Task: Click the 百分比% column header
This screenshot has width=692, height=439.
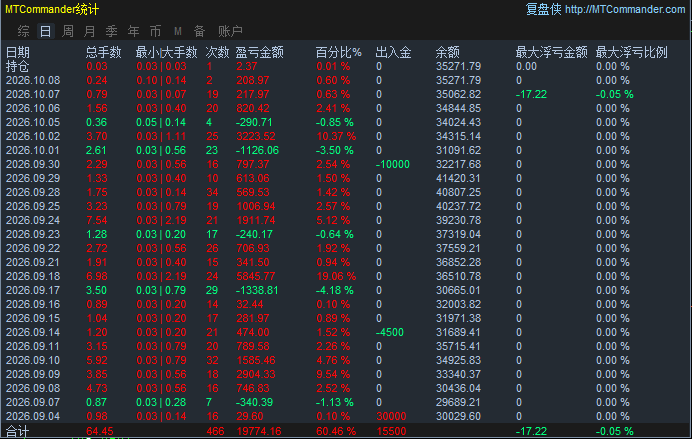Action: pyautogui.click(x=338, y=53)
